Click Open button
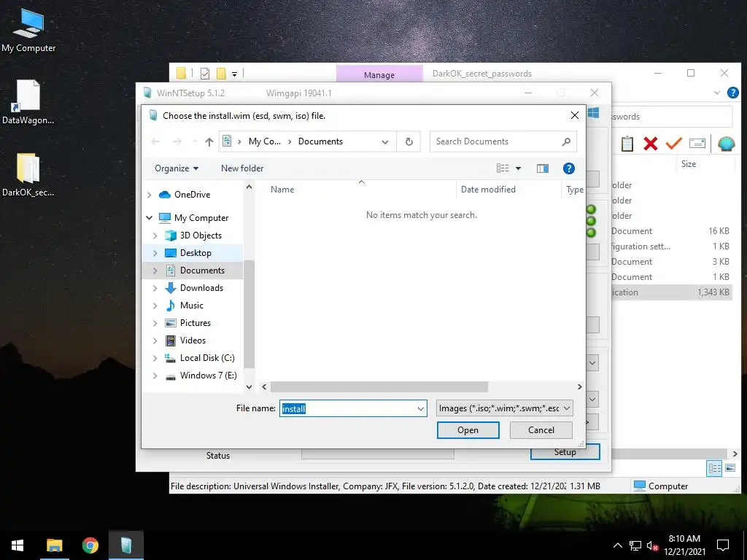 (468, 430)
